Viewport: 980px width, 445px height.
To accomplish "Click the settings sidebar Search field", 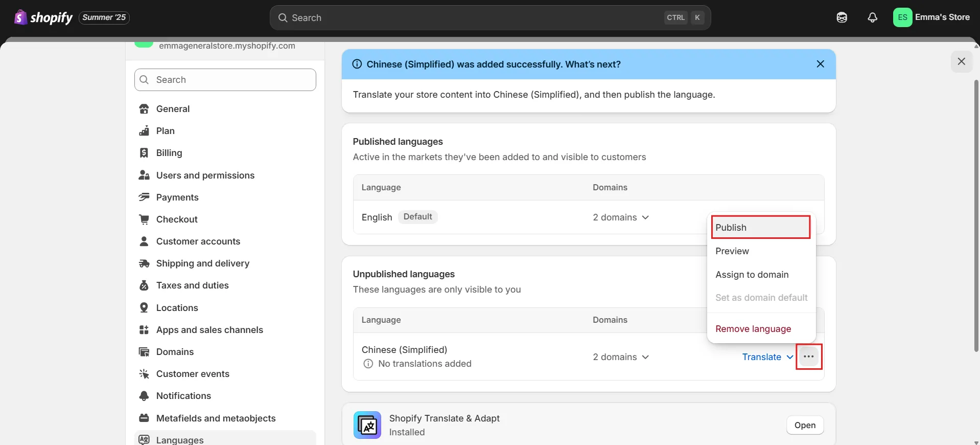I will click(225, 80).
